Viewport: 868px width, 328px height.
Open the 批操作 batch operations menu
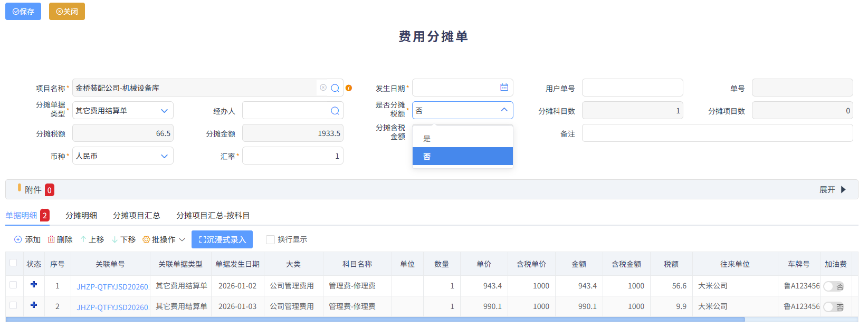coord(164,239)
